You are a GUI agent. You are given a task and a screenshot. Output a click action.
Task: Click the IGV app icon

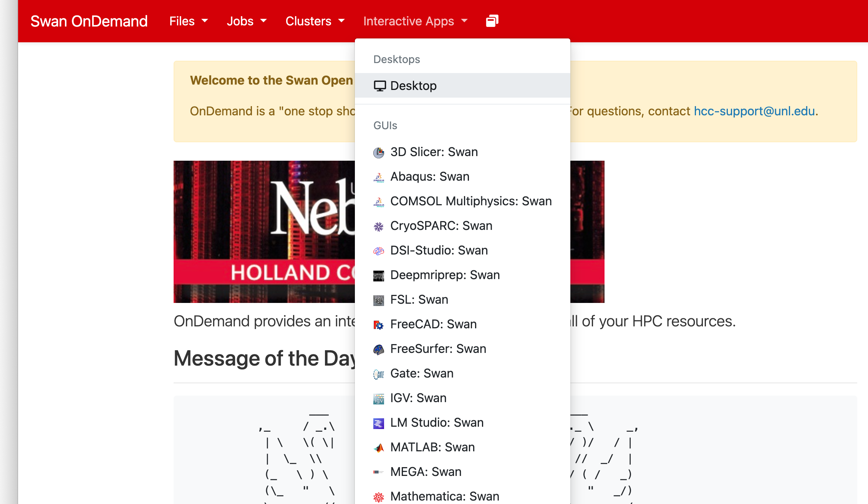click(379, 399)
